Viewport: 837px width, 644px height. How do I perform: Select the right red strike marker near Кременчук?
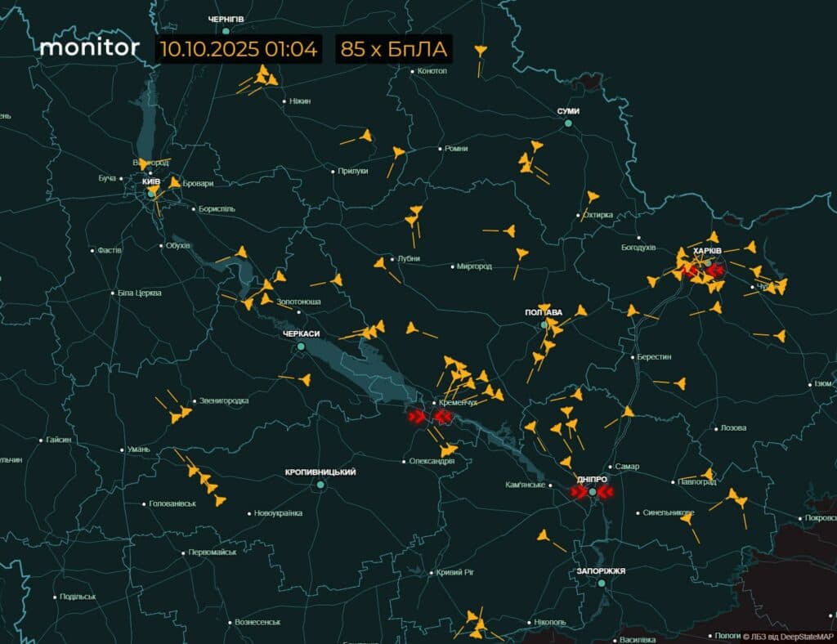click(x=442, y=416)
